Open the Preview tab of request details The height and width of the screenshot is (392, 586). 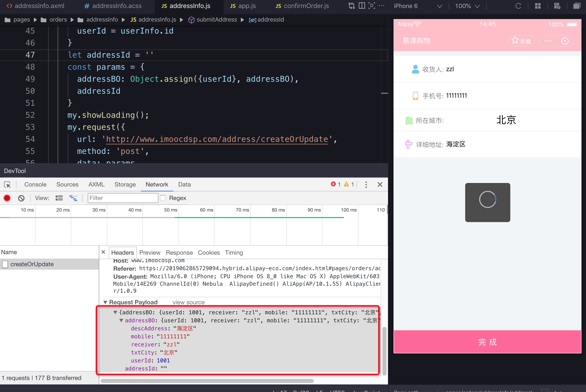150,253
